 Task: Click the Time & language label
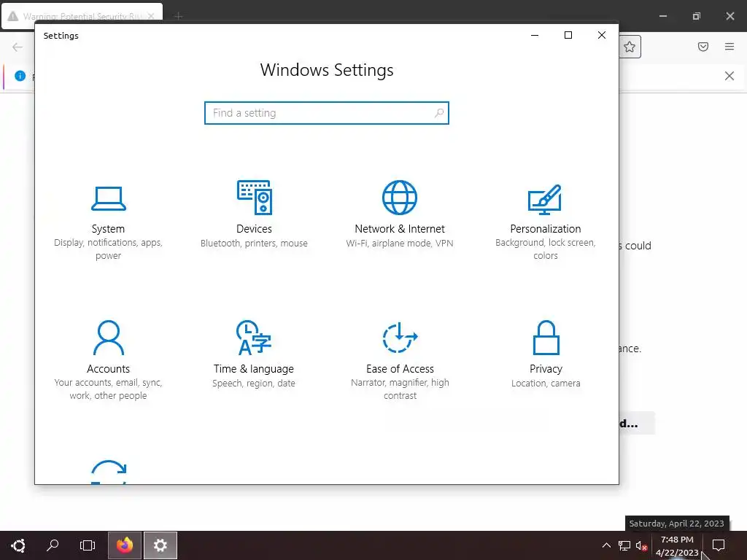253,369
